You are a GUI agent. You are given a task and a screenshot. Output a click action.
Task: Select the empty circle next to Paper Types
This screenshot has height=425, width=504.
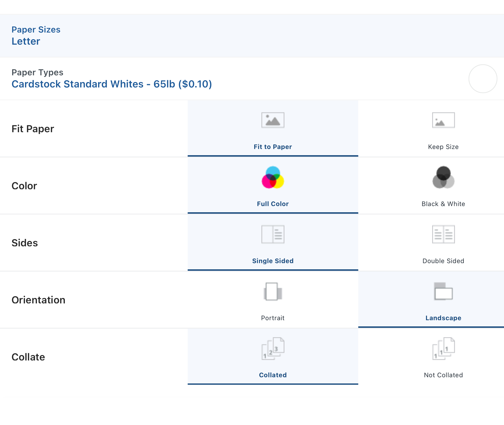[x=483, y=79]
